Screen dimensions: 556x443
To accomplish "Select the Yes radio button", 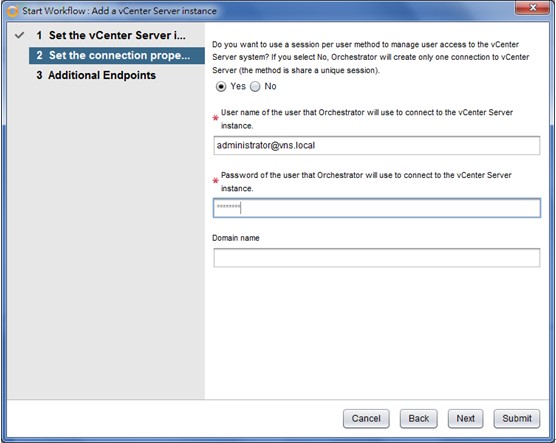I will click(221, 87).
